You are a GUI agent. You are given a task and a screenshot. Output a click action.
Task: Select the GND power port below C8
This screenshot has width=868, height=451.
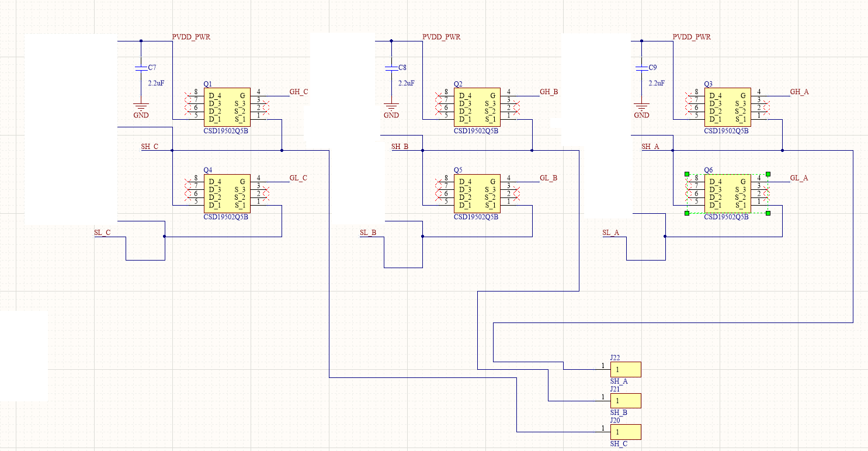[x=391, y=110]
